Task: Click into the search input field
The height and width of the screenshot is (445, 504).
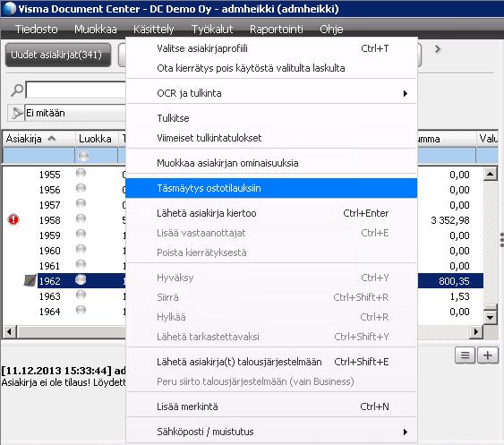Action: pyautogui.click(x=75, y=90)
